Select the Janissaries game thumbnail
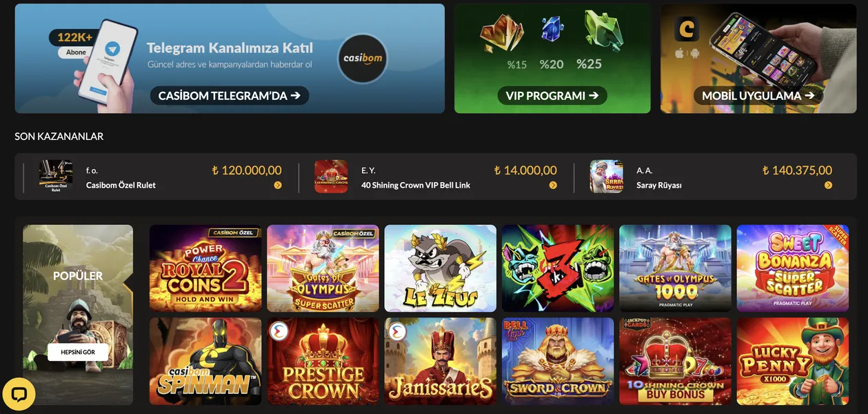Screen dimensions: 868x414 click(x=441, y=361)
